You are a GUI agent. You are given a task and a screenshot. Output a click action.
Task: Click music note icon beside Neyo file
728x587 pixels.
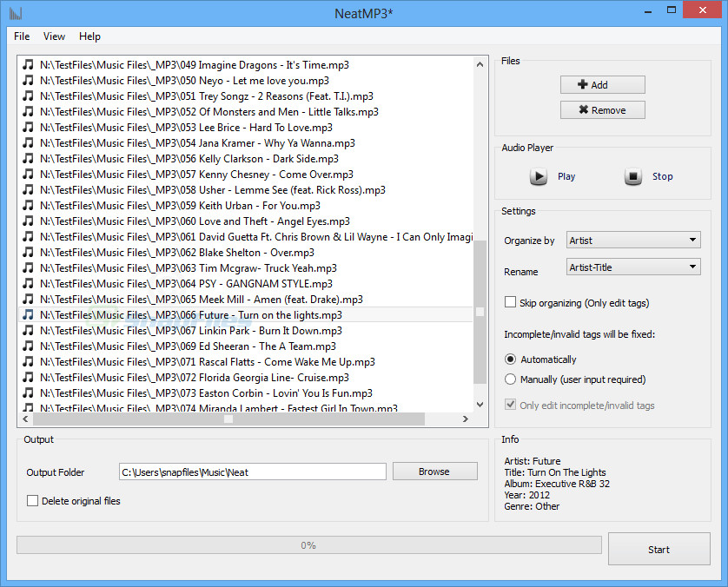coord(29,80)
